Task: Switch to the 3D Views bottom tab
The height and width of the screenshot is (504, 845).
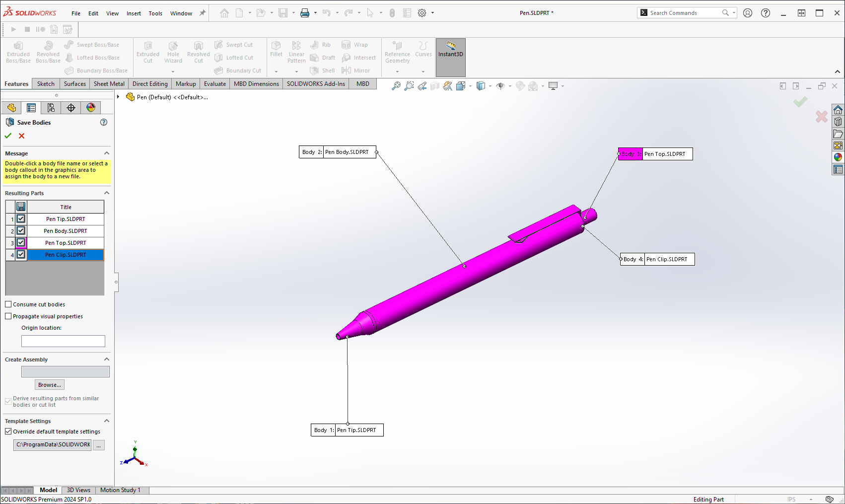Action: pos(78,490)
